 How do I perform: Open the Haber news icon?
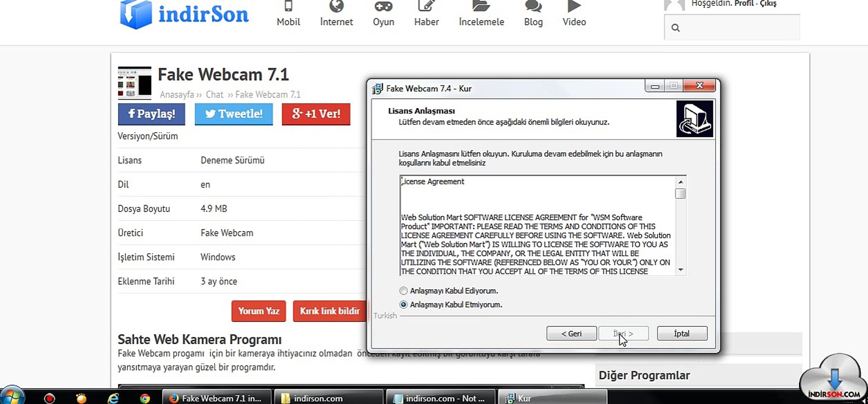[x=426, y=6]
